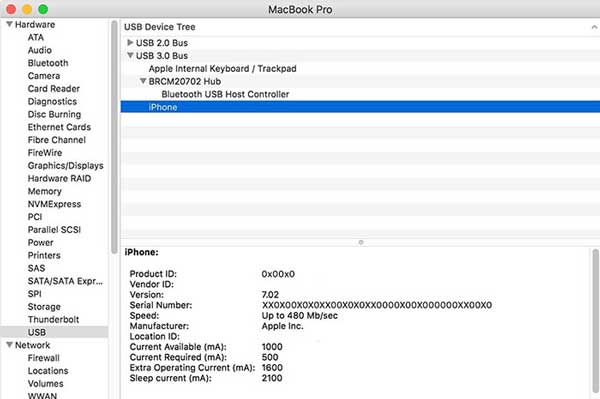Click the Speed value Up to 480 Mb/sec
Screen dimensions: 600x399
click(300, 316)
